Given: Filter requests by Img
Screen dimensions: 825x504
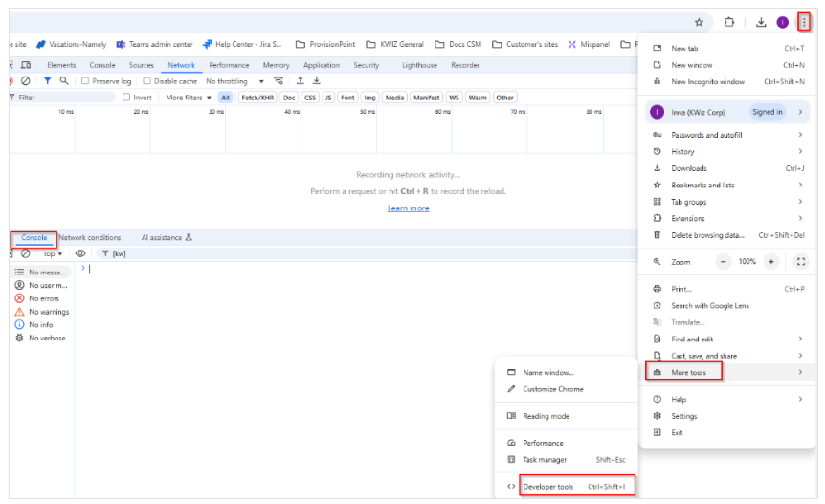Looking at the screenshot, I should 369,98.
